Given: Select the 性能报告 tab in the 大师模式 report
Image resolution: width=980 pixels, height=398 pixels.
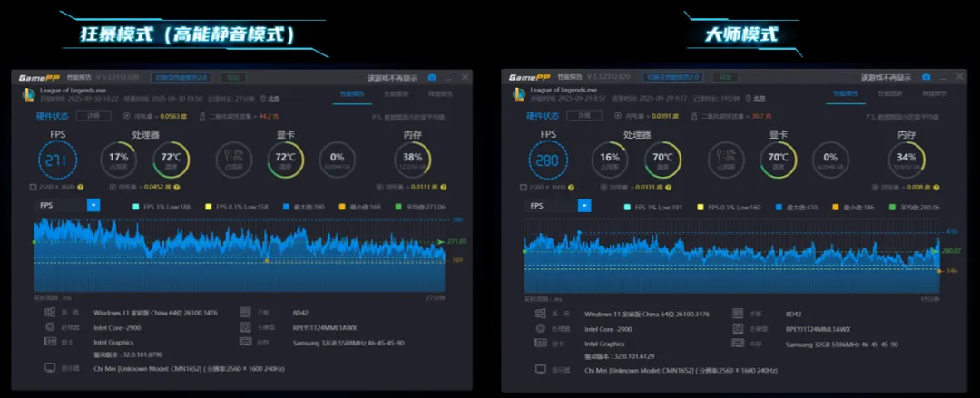Looking at the screenshot, I should pos(846,93).
